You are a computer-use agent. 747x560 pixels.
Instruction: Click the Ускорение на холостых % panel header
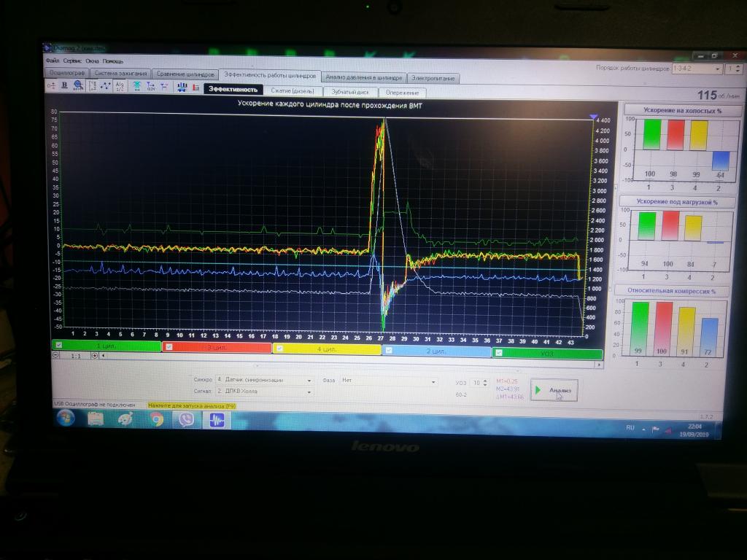(682, 111)
